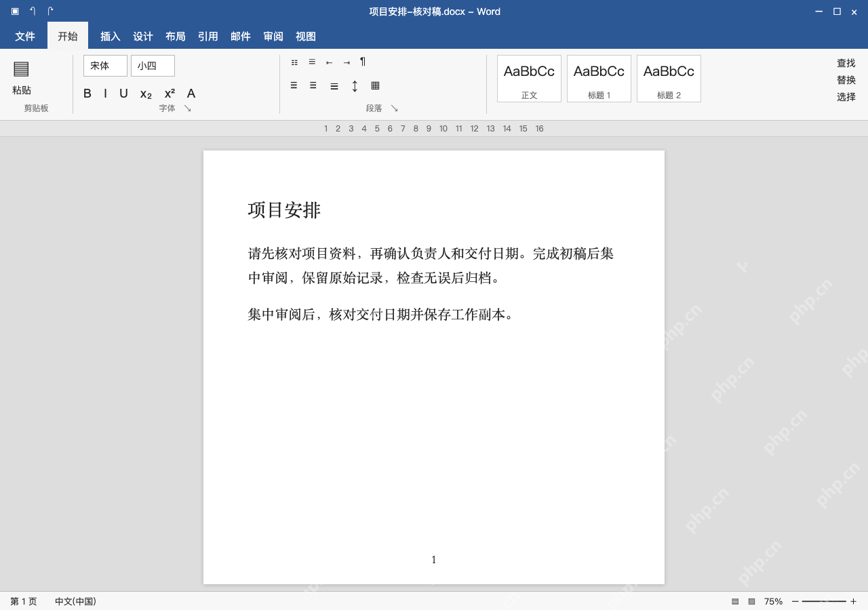Open the line spacing options
This screenshot has width=868, height=610.
(x=355, y=86)
